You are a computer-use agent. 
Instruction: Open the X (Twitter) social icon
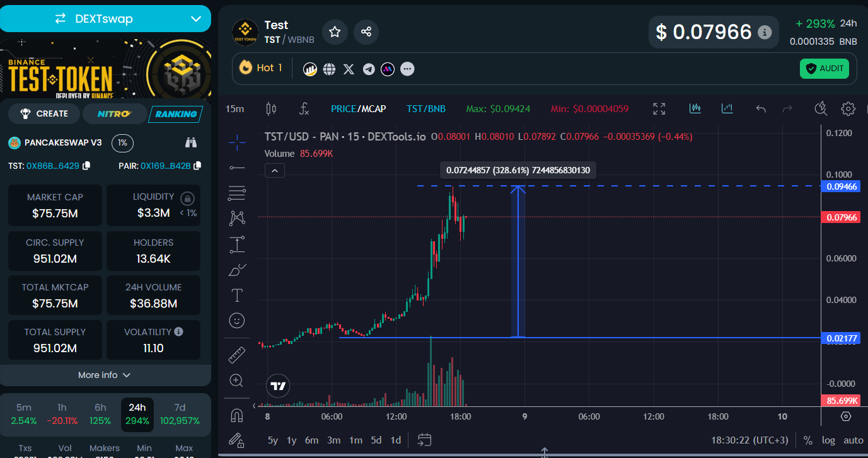349,69
